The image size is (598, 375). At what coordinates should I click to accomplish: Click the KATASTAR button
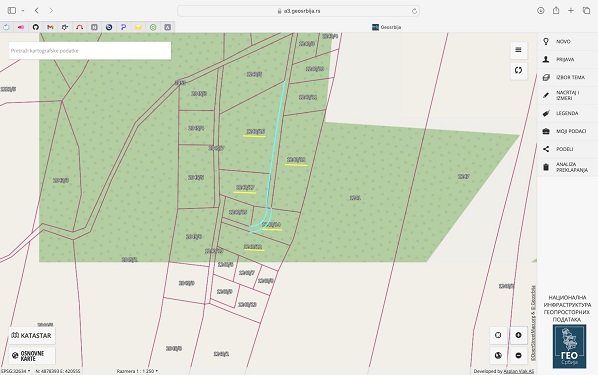click(32, 336)
